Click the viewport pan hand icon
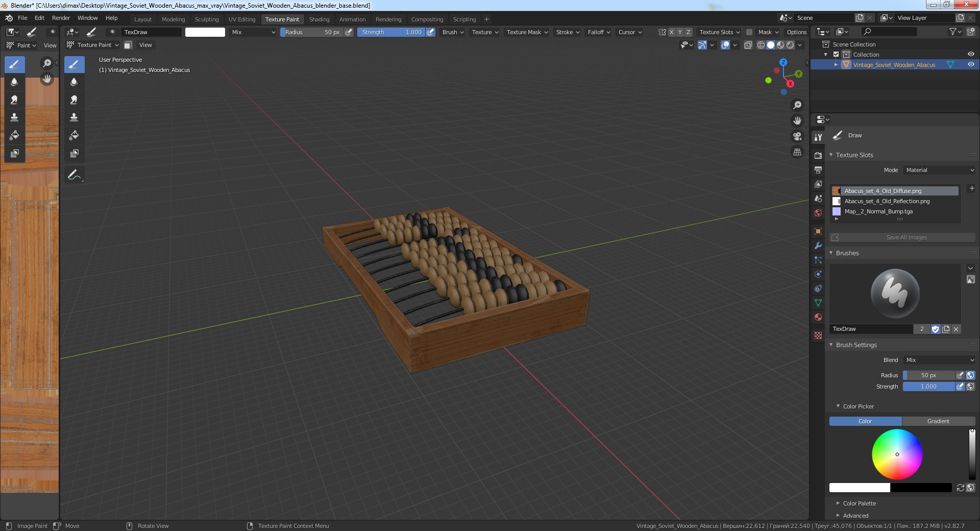Screen dimensions: 980x531 tap(797, 121)
